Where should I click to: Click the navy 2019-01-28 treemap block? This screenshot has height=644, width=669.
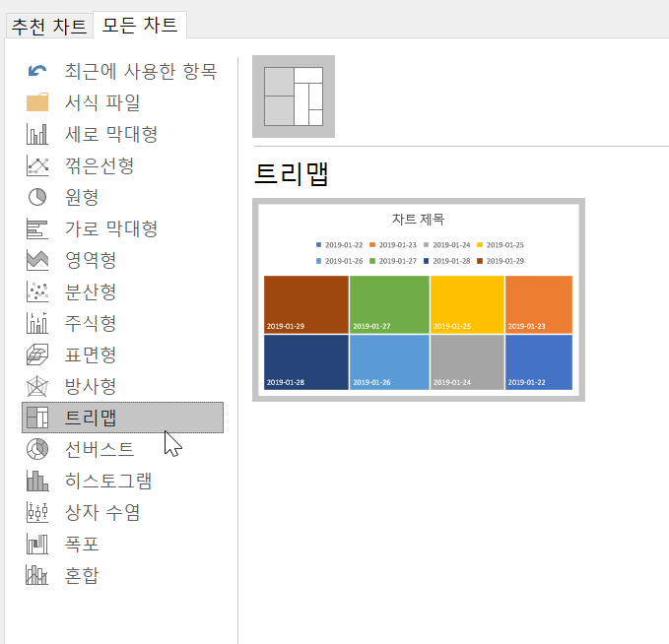coord(306,362)
